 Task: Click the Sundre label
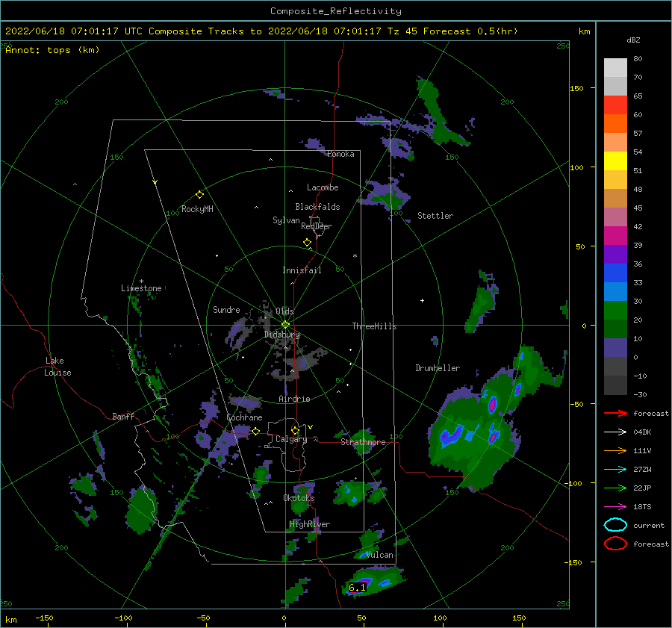(x=226, y=309)
